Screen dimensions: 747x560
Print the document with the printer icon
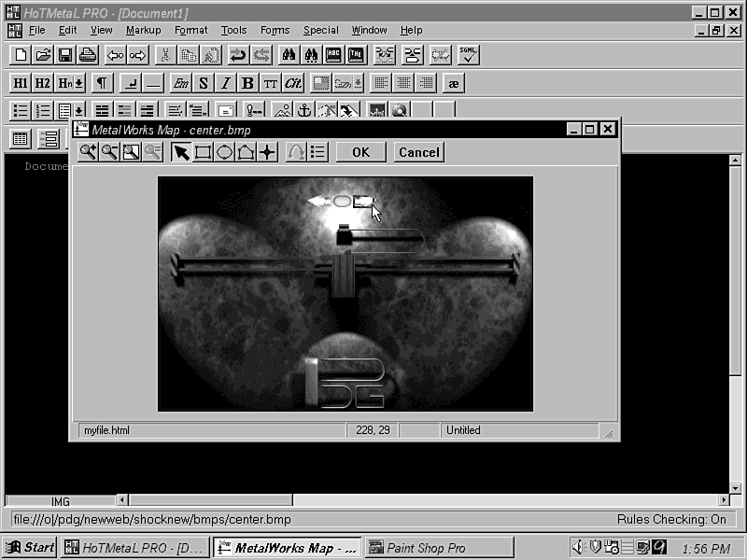[x=88, y=55]
